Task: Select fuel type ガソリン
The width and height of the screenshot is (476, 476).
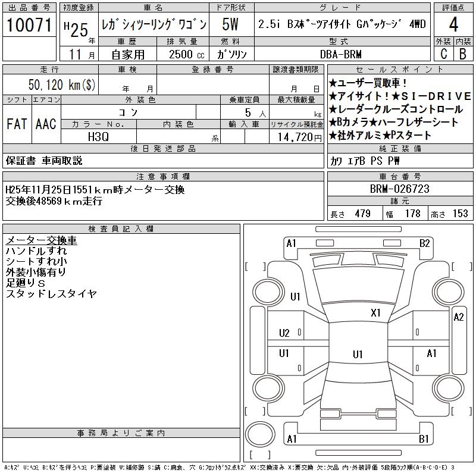Action: [231, 54]
